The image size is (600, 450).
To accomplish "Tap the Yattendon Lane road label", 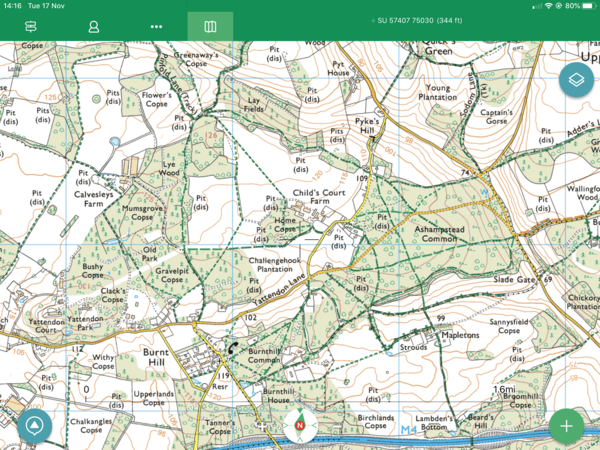I will 280,290.
